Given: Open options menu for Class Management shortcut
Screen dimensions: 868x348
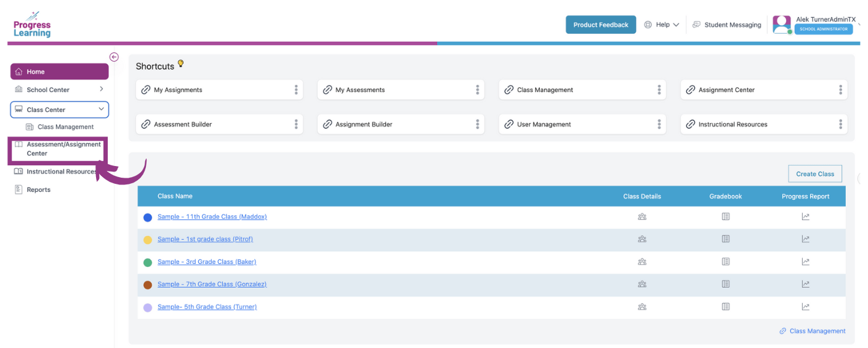Looking at the screenshot, I should pyautogui.click(x=659, y=90).
